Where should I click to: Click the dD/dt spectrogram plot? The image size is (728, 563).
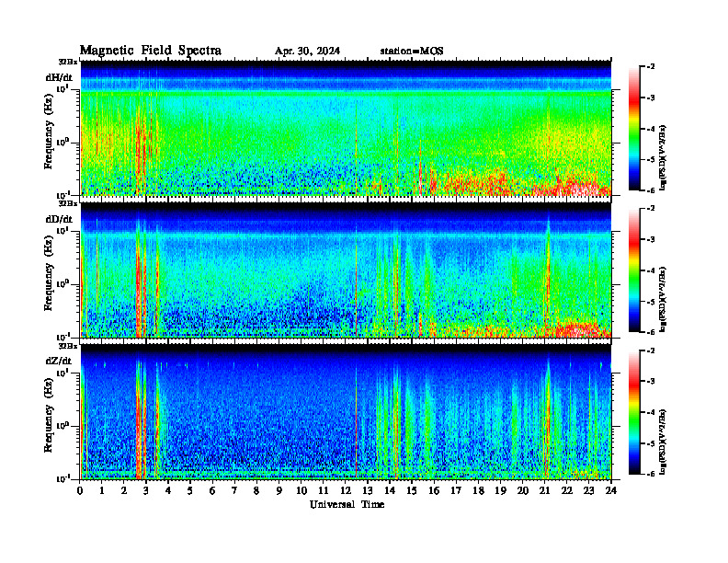pyautogui.click(x=346, y=270)
